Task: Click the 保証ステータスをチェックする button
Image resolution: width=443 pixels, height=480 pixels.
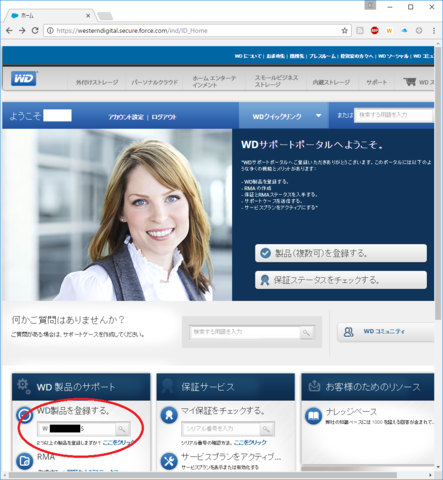Action: pyautogui.click(x=341, y=280)
